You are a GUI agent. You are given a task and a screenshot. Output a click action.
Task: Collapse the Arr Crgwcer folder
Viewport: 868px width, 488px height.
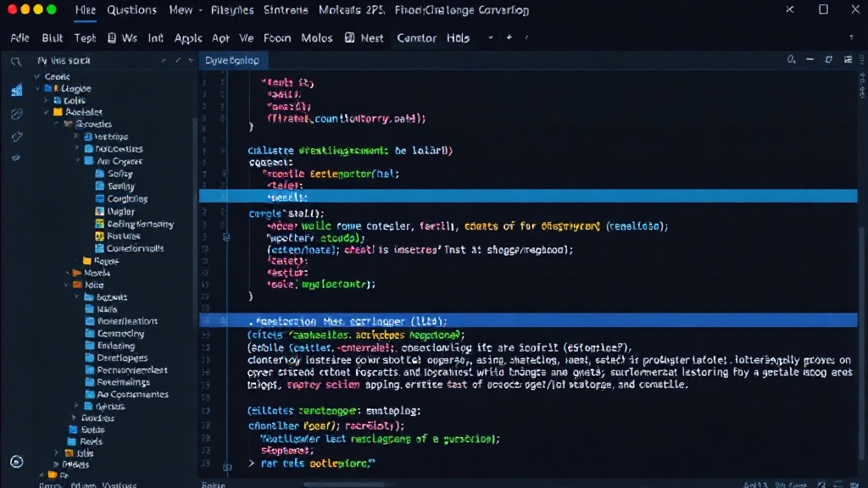(77, 161)
